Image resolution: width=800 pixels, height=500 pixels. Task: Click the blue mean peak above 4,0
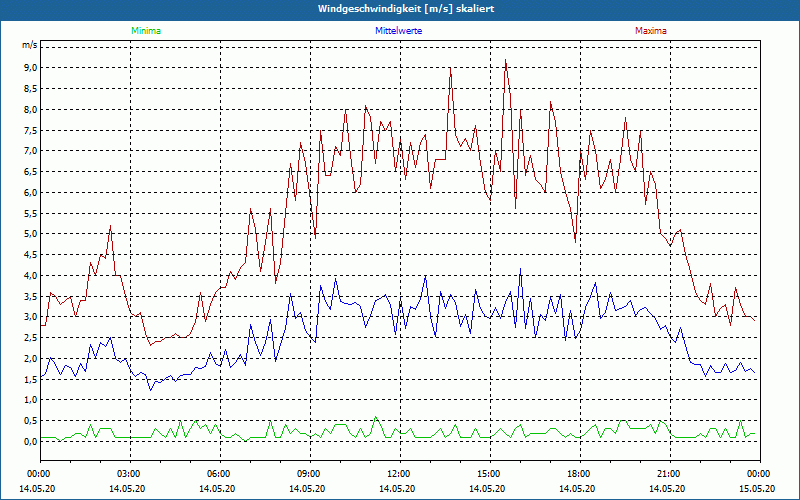pyautogui.click(x=520, y=269)
